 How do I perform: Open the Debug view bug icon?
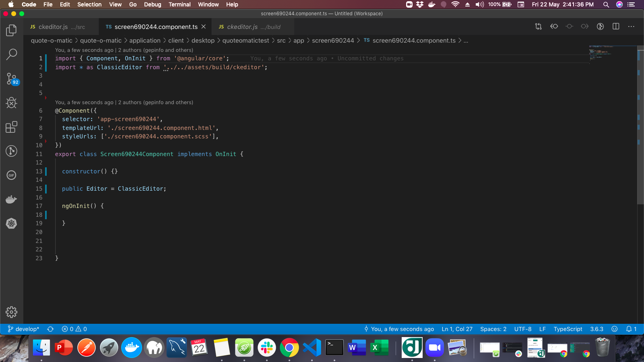click(12, 103)
